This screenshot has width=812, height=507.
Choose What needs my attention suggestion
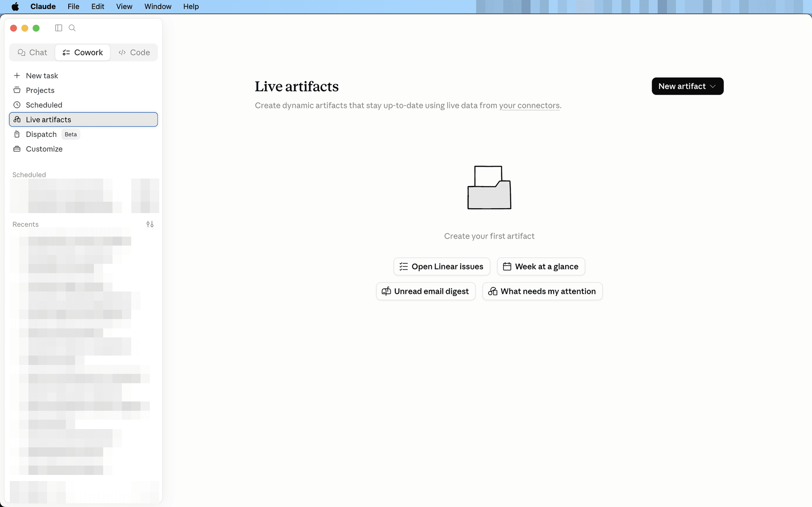[x=542, y=291]
